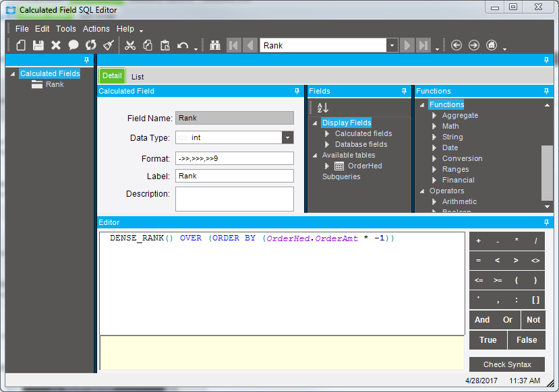Pin the Functions panel
The height and width of the screenshot is (392, 559).
tap(546, 91)
